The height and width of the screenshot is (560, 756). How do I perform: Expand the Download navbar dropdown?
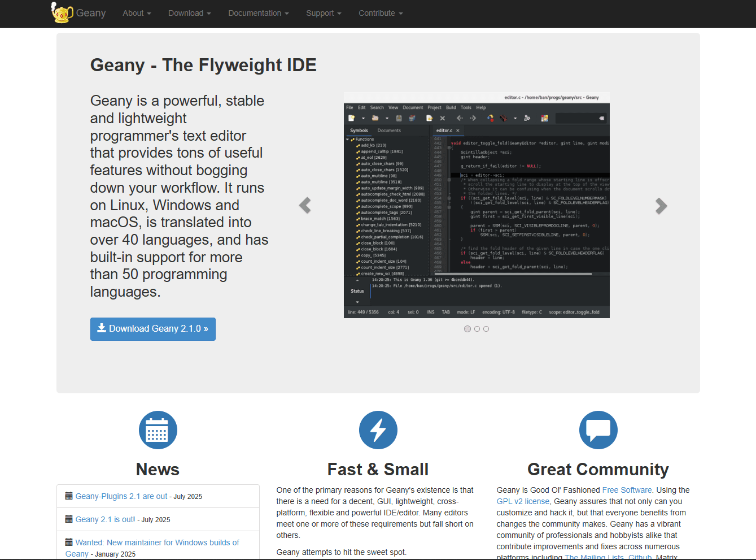[x=189, y=13]
